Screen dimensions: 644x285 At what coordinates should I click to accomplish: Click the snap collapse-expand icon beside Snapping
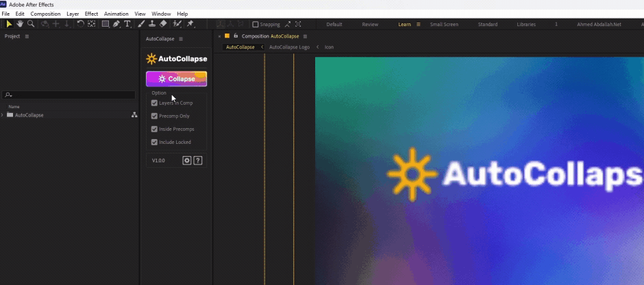pos(288,24)
